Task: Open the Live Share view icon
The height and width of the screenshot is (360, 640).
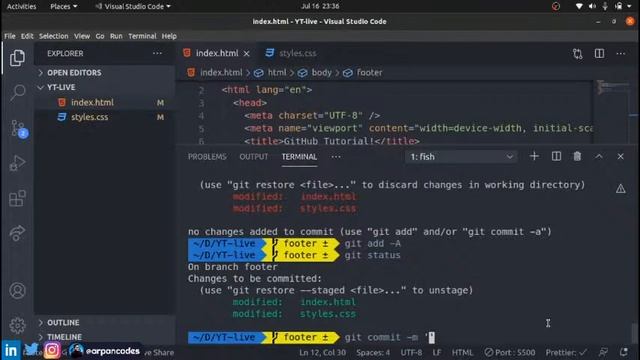Action: pos(17,233)
